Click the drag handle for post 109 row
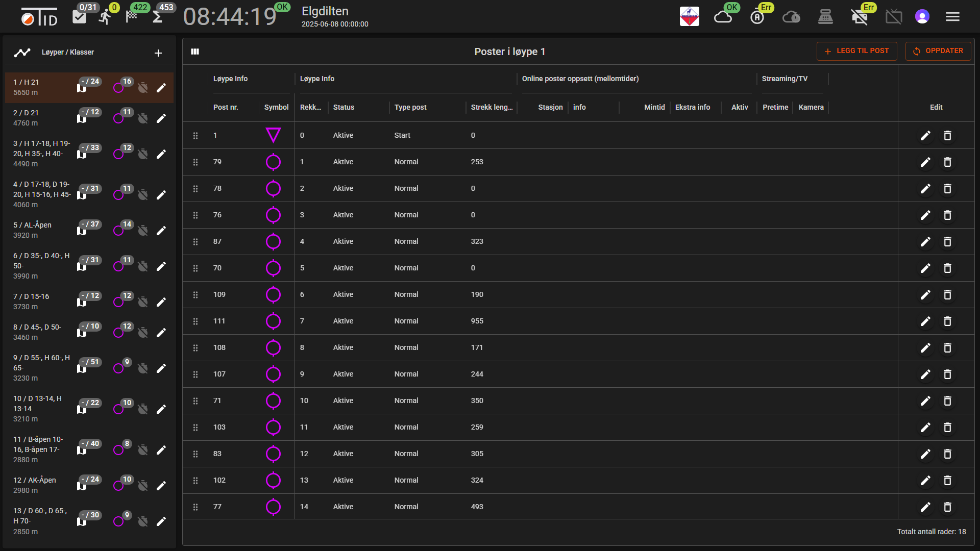 tap(195, 295)
